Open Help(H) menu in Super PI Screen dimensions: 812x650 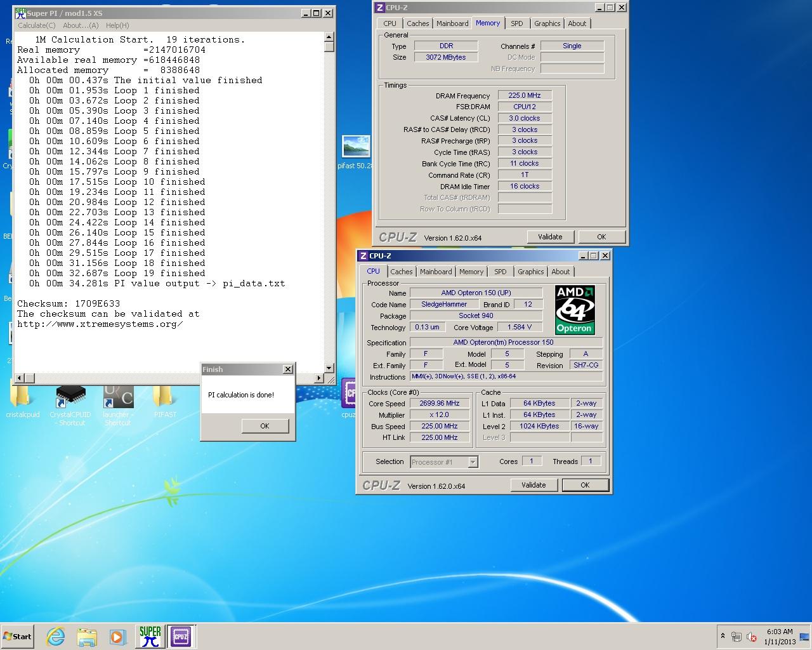(117, 25)
